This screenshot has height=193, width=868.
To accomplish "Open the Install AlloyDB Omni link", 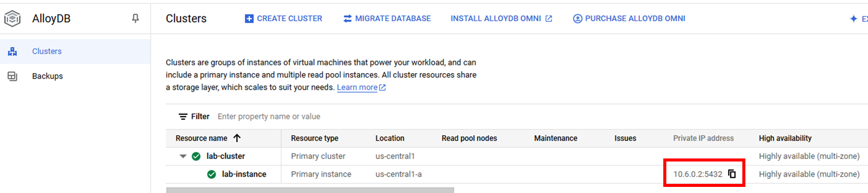I will coord(501,18).
